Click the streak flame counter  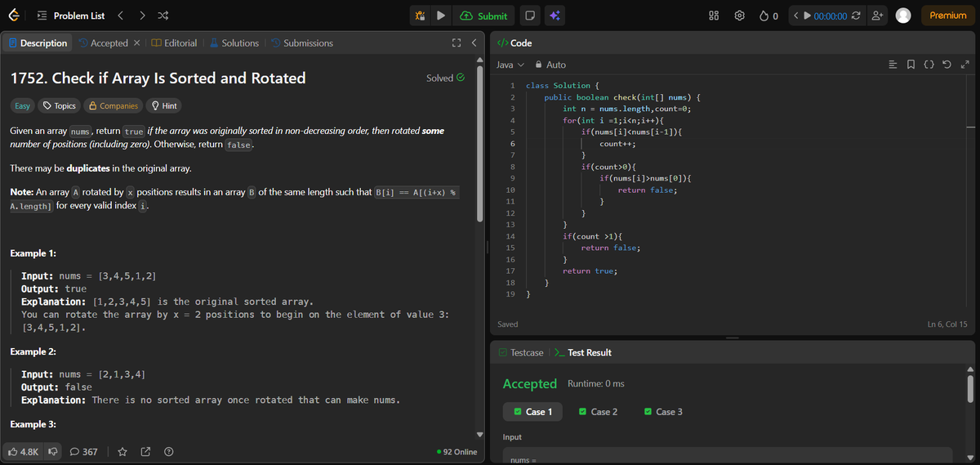tap(768, 16)
